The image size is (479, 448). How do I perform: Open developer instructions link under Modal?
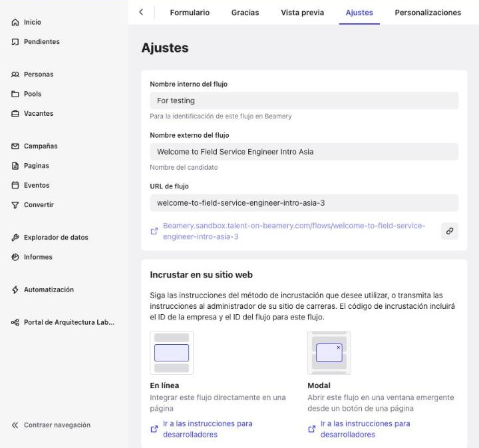tap(365, 429)
